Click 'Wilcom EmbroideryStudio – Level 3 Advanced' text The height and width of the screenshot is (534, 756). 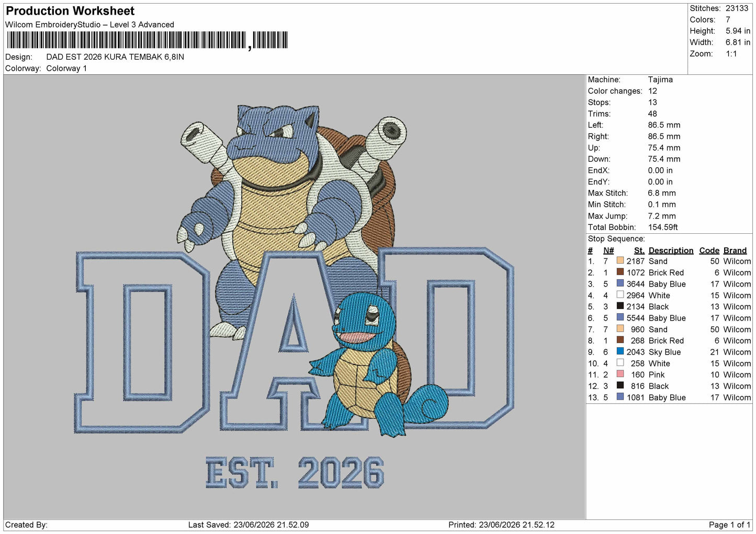[89, 25]
